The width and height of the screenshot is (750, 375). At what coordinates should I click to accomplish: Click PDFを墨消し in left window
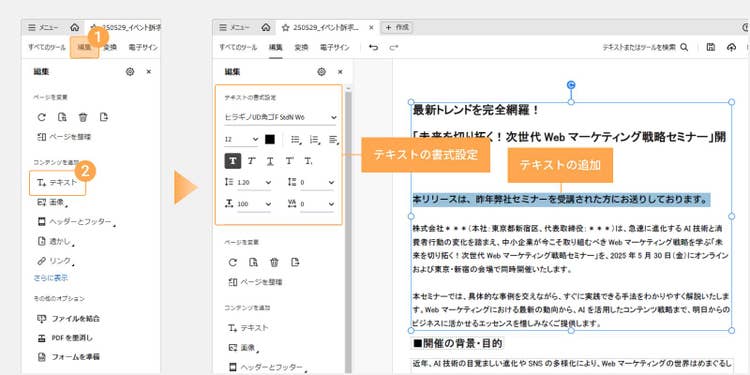click(x=65, y=338)
